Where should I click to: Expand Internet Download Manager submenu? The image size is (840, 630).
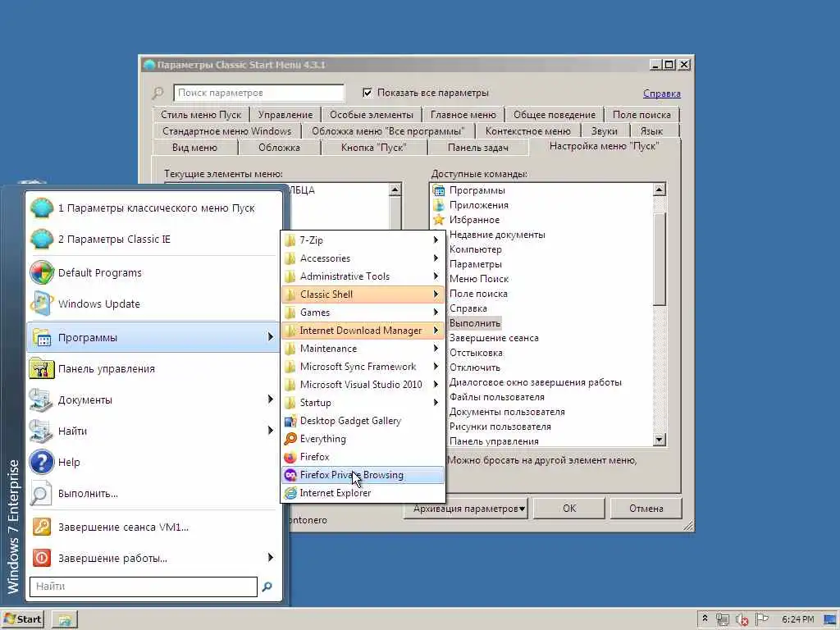pyautogui.click(x=363, y=331)
